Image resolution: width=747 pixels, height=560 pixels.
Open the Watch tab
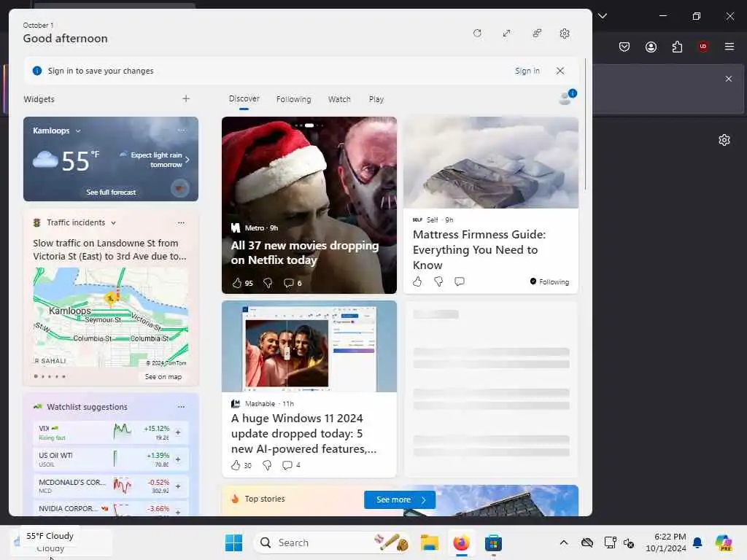point(339,99)
